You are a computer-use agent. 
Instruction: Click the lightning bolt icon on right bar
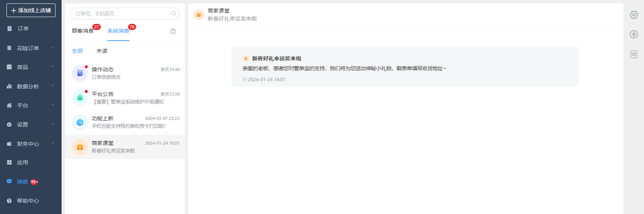click(x=634, y=35)
